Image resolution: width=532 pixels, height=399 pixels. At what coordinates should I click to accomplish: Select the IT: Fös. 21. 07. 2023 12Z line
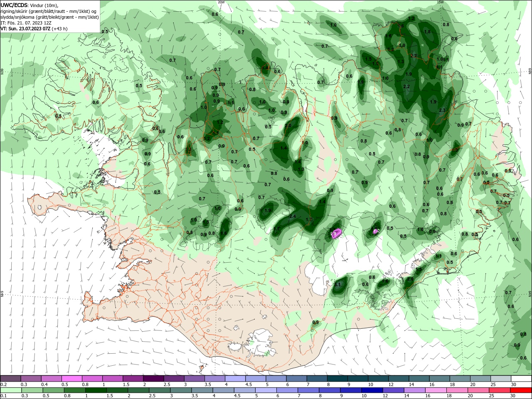(26, 23)
